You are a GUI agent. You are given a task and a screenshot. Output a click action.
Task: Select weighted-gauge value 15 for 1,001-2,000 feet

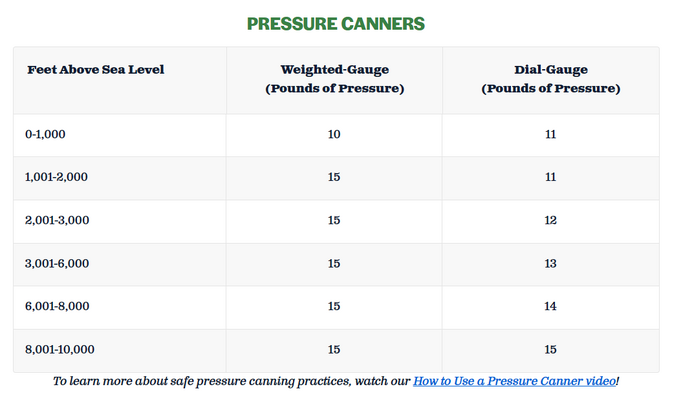coord(334,177)
